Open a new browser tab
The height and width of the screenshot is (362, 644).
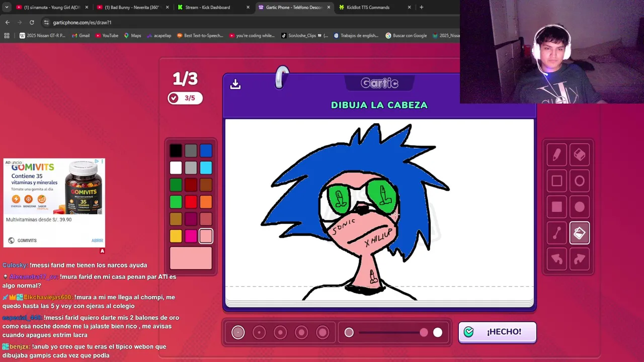(421, 7)
